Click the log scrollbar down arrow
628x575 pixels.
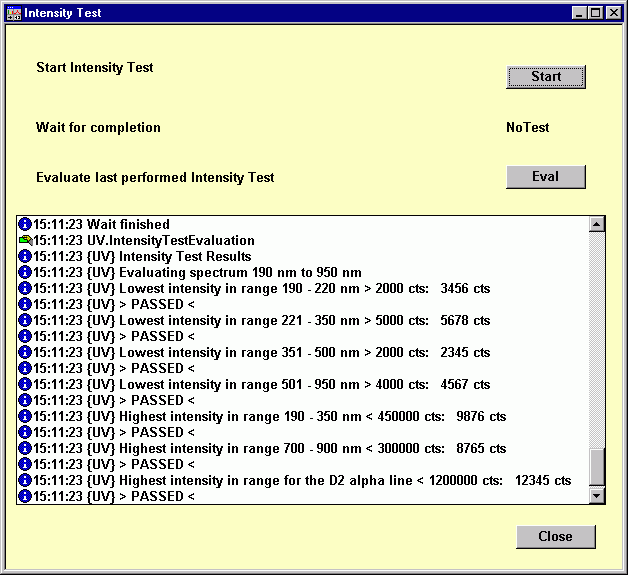click(x=597, y=496)
